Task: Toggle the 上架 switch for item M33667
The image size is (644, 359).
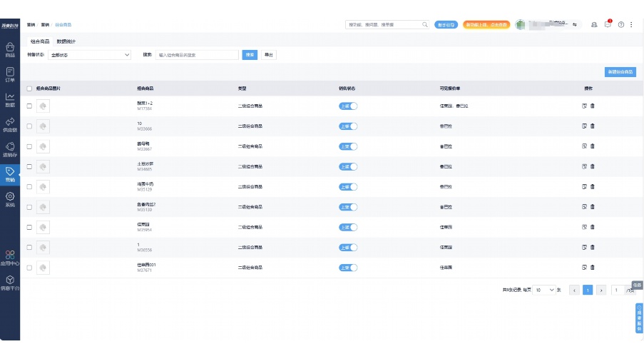Action: point(348,146)
